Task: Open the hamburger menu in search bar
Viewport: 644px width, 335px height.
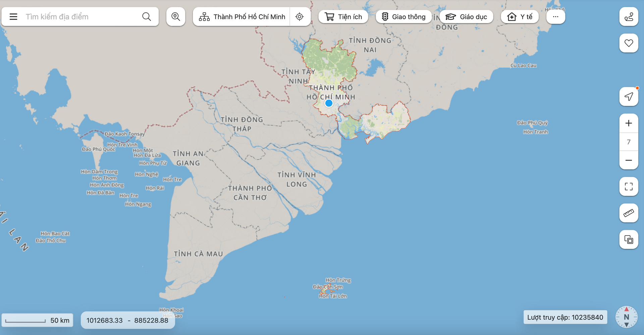Action: [x=13, y=17]
